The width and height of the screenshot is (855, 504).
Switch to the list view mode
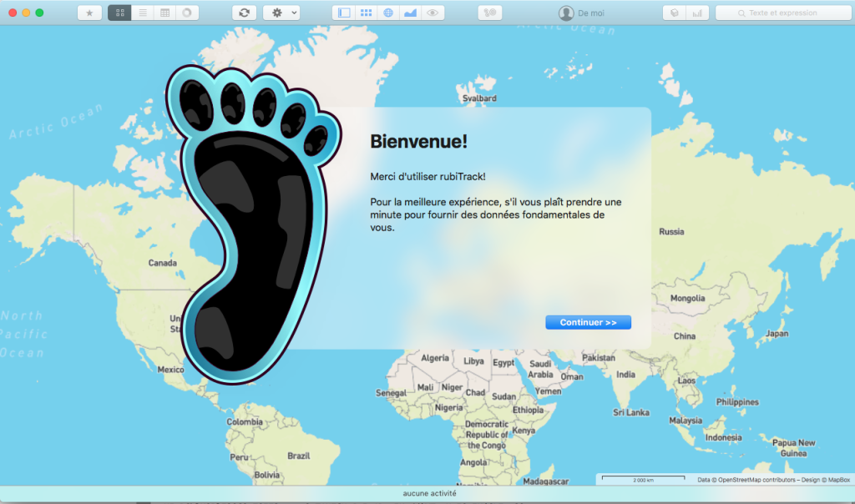pos(143,13)
